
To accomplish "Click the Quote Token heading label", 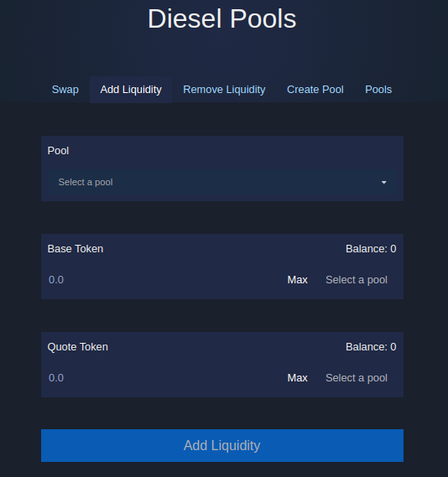I will (78, 347).
